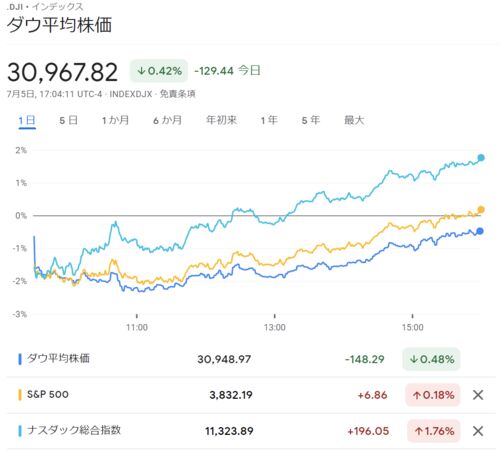This screenshot has width=500, height=451.
Task: Remove S&P 500 comparison with X icon
Action: [x=478, y=395]
